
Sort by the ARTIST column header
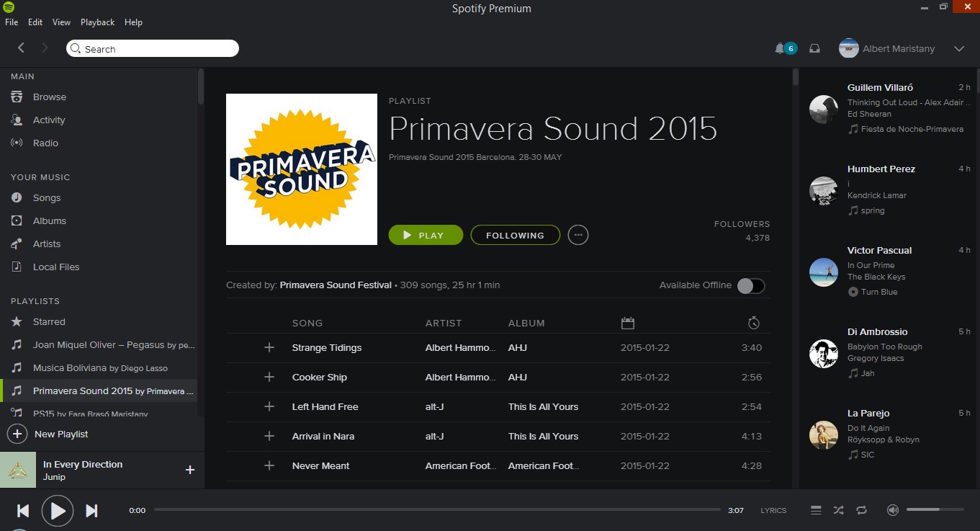tap(444, 323)
